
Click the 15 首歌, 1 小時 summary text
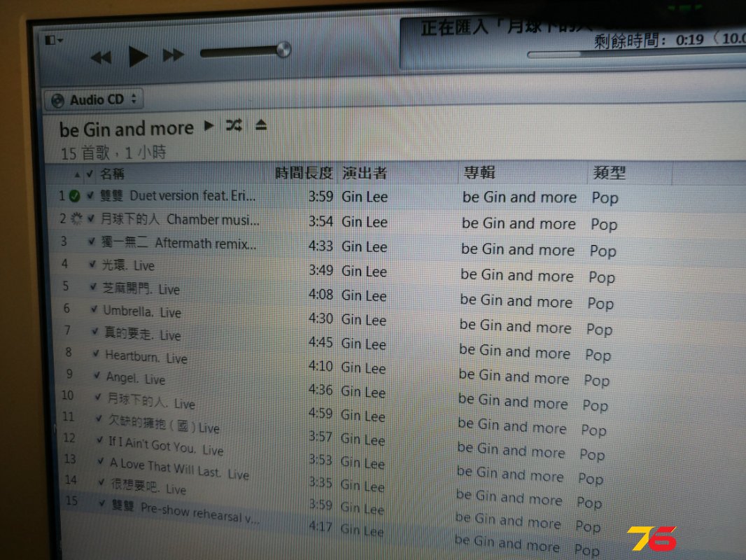coord(113,153)
